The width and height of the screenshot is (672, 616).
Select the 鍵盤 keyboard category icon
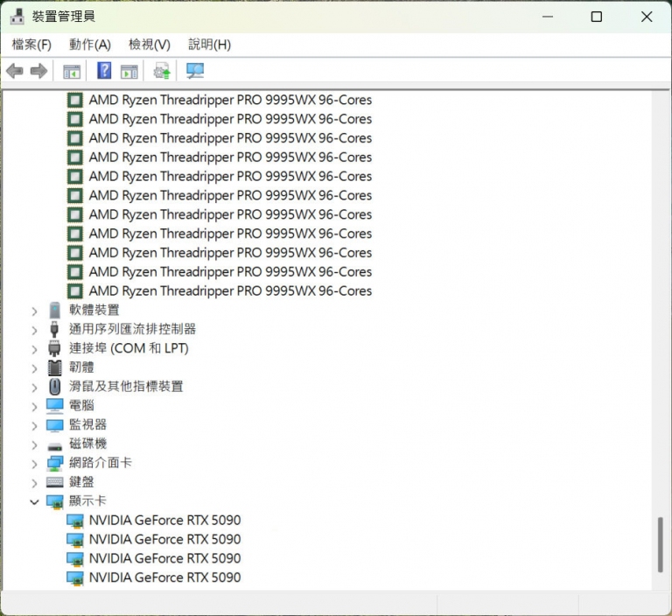click(55, 482)
